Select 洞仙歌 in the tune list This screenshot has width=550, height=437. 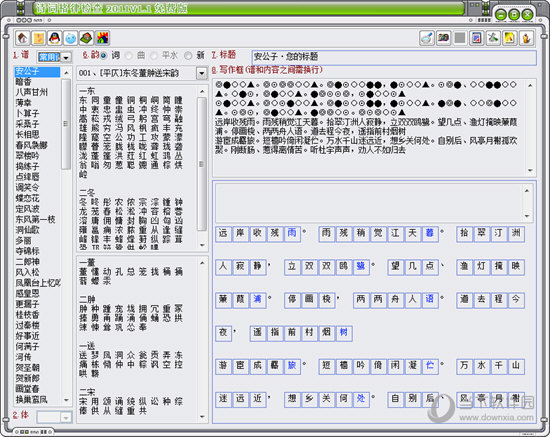point(27,230)
